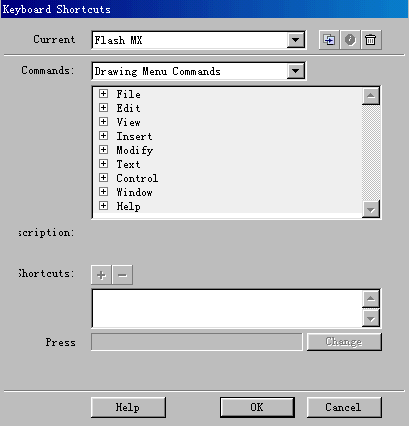Expand the View tree node
The height and width of the screenshot is (426, 409).
tap(103, 122)
